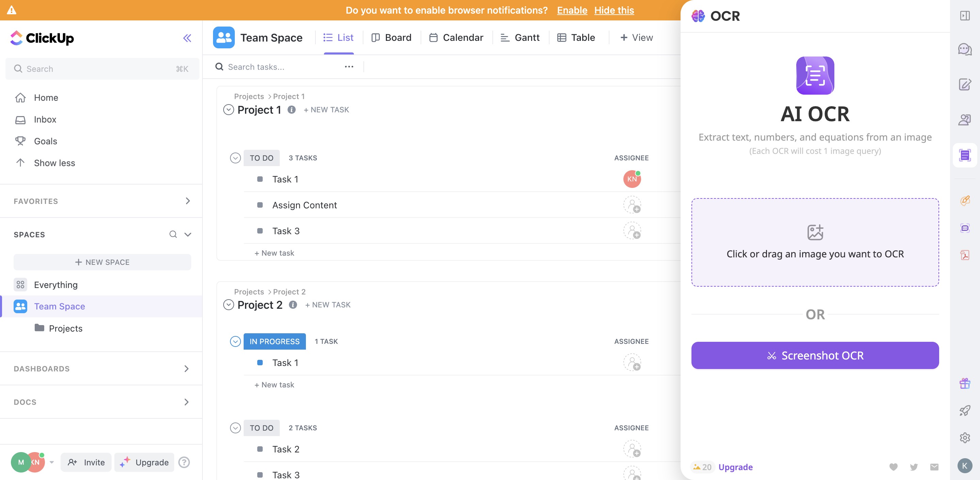
Task: Open the Project 2 info icon
Action: click(293, 305)
